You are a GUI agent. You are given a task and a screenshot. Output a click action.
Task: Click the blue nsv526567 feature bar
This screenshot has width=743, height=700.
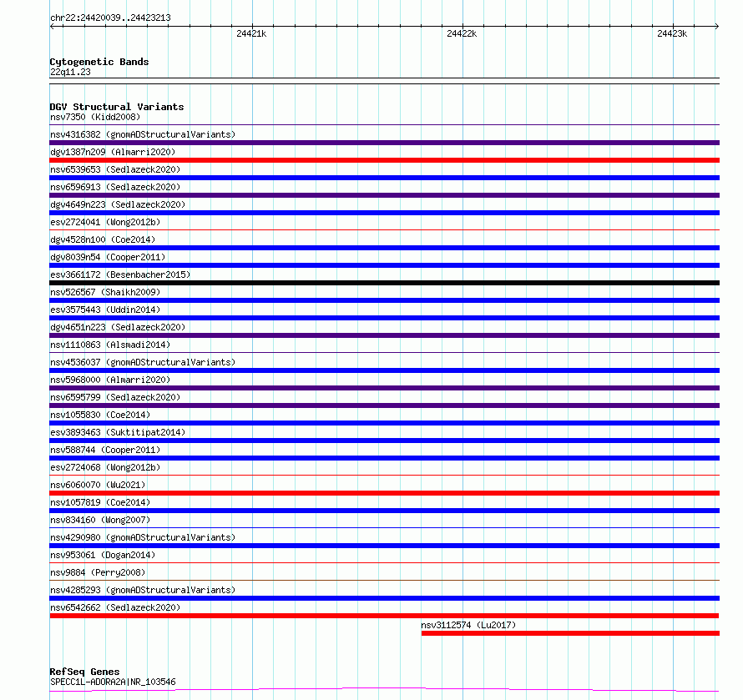point(385,300)
